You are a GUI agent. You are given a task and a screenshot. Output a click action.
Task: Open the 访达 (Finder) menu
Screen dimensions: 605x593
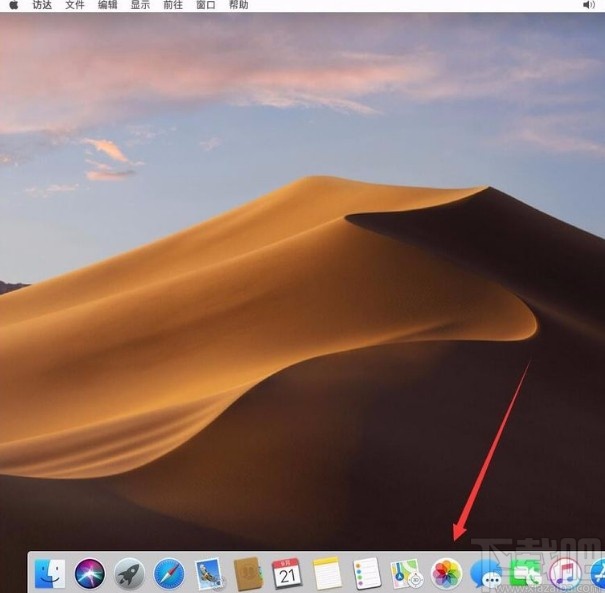point(42,5)
